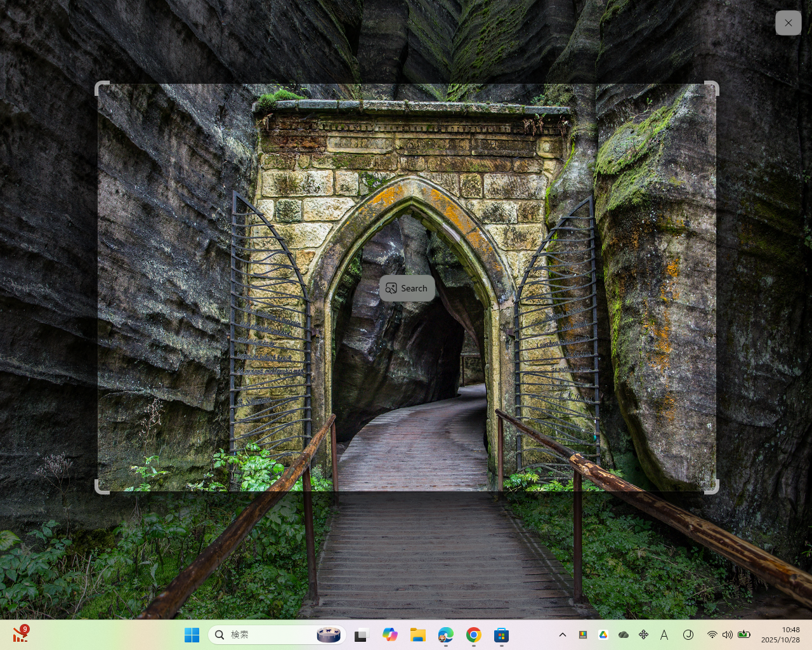Open OneDrive from the system tray
The image size is (812, 650).
pyautogui.click(x=623, y=634)
